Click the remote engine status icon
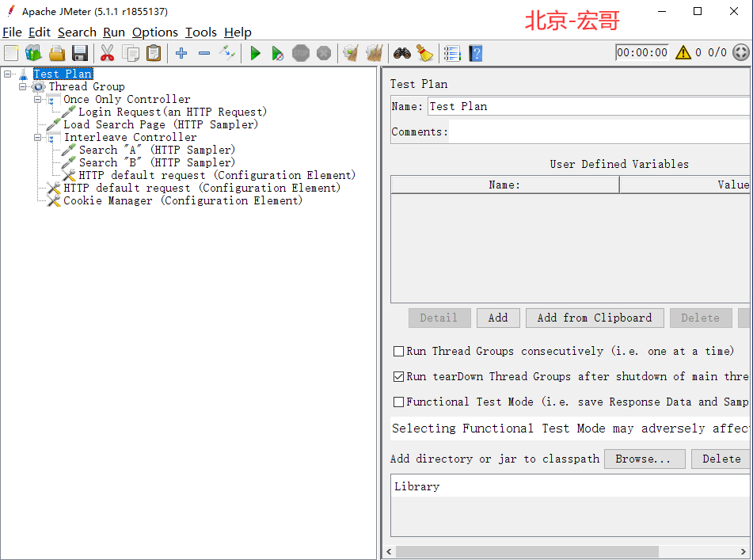Screen dimensions: 753x560 (x=741, y=52)
